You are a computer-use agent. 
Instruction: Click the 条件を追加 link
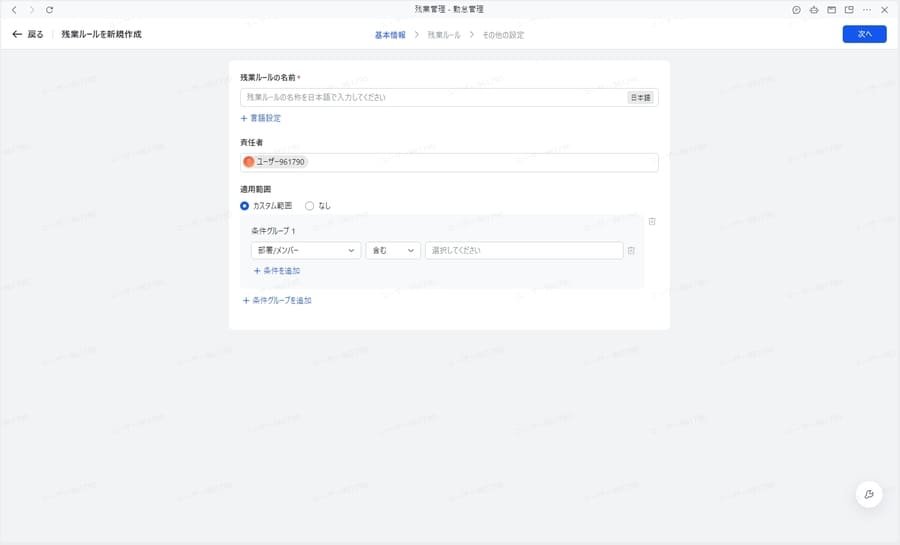coord(277,271)
